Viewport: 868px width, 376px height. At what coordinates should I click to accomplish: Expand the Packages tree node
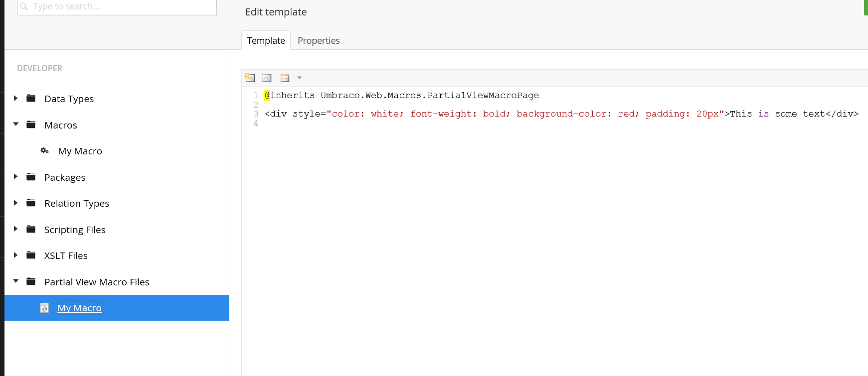pyautogui.click(x=15, y=177)
